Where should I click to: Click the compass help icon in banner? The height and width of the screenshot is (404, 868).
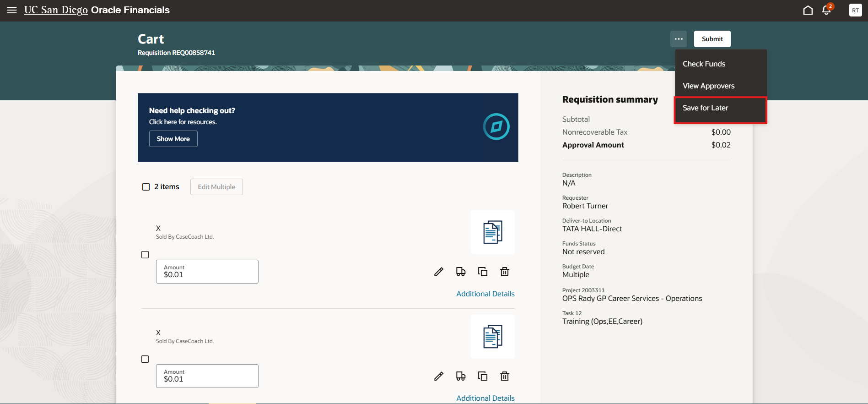[x=496, y=126]
